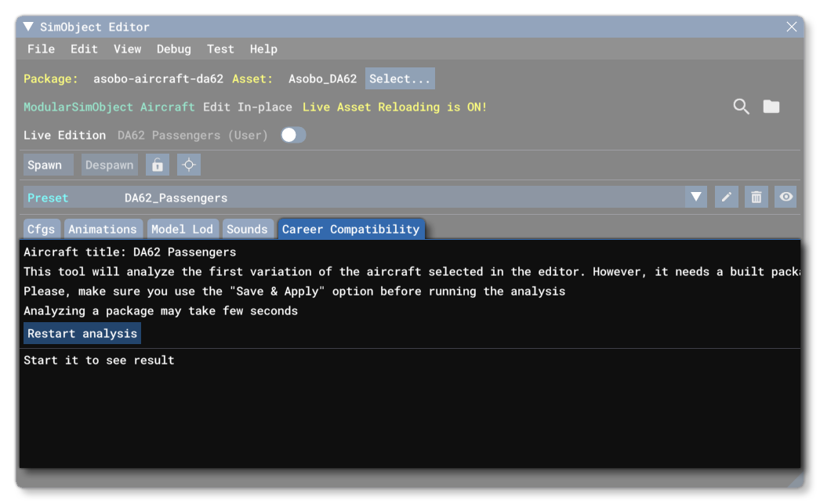Click the Restart analysis button
This screenshot has width=820, height=504.
coord(82,334)
